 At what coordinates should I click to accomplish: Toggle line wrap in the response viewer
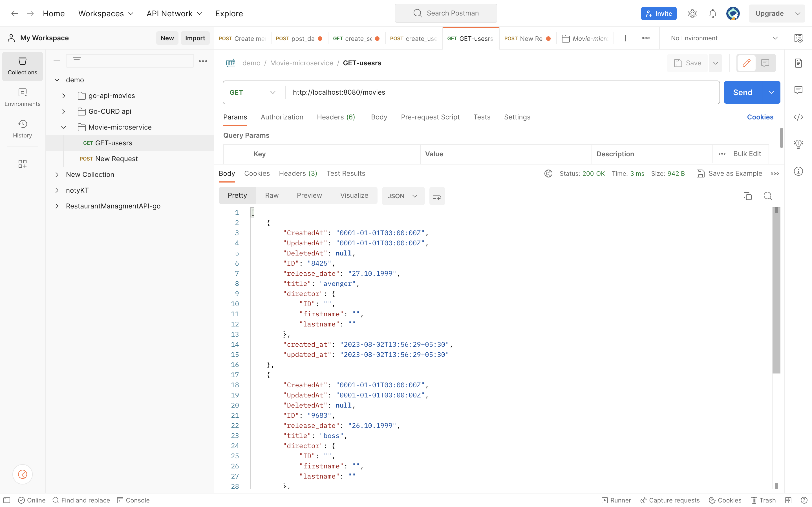(x=437, y=196)
